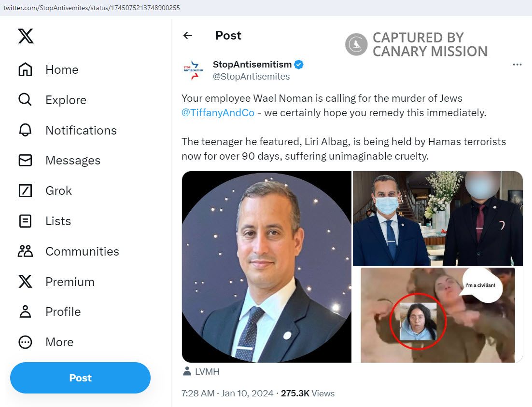Open the Grok icon
This screenshot has width=532, height=407.
pyautogui.click(x=25, y=191)
